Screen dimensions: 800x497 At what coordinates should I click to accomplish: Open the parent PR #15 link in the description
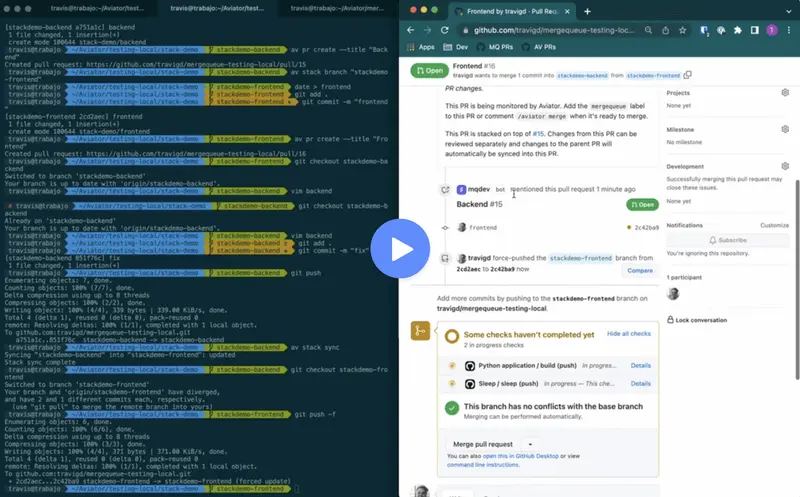coord(538,134)
